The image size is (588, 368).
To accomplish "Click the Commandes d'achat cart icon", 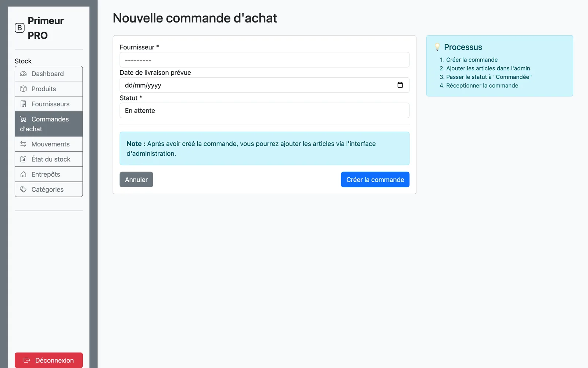I will pyautogui.click(x=23, y=119).
